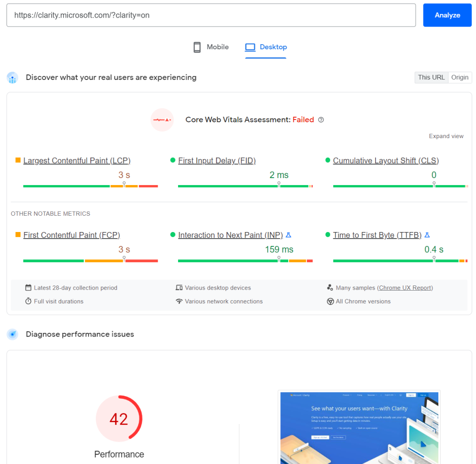Viewport: 476px width, 464px height.
Task: Click the LCP distribution bar
Action: pyautogui.click(x=91, y=186)
